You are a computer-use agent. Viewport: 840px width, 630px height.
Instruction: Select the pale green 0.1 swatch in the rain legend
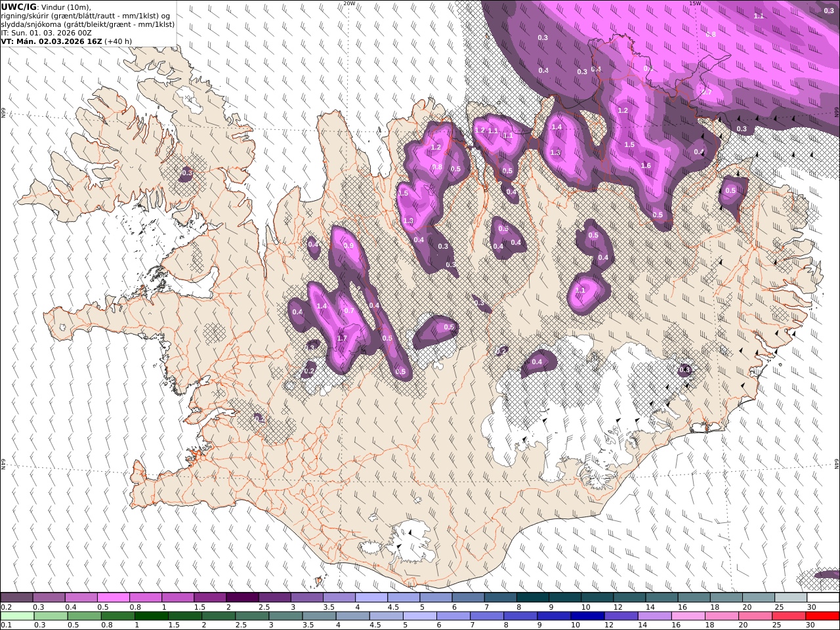coord(17,616)
